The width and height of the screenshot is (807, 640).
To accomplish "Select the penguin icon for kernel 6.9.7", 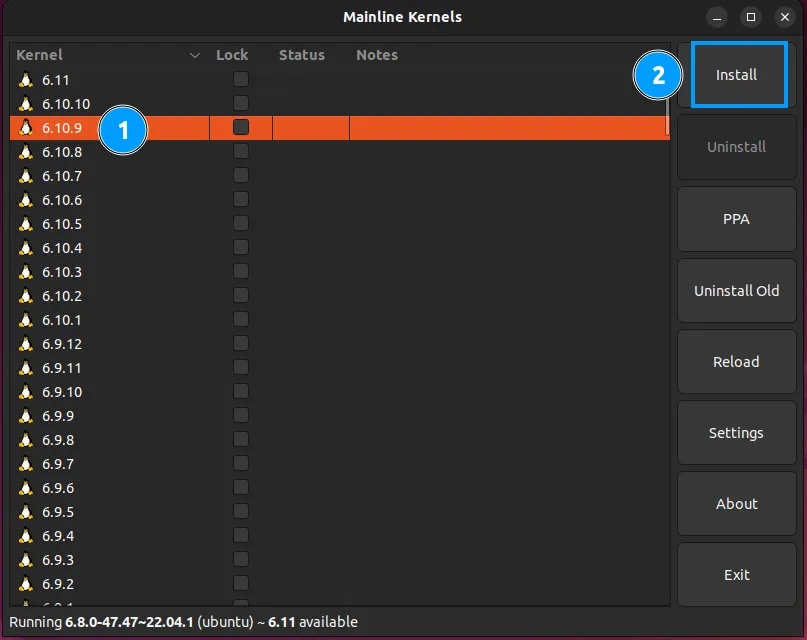I will 26,464.
